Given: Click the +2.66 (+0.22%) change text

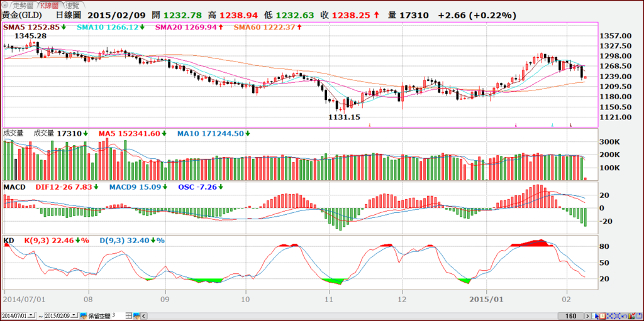Looking at the screenshot, I should tap(477, 15).
